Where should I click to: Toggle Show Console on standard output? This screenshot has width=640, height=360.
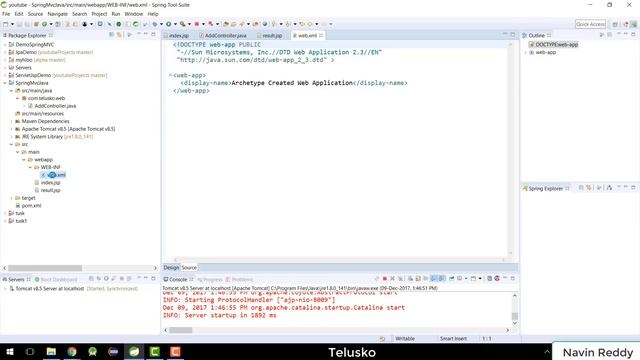[434, 279]
